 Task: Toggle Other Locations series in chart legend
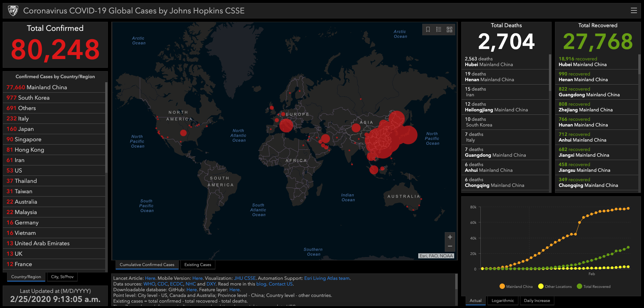click(555, 287)
